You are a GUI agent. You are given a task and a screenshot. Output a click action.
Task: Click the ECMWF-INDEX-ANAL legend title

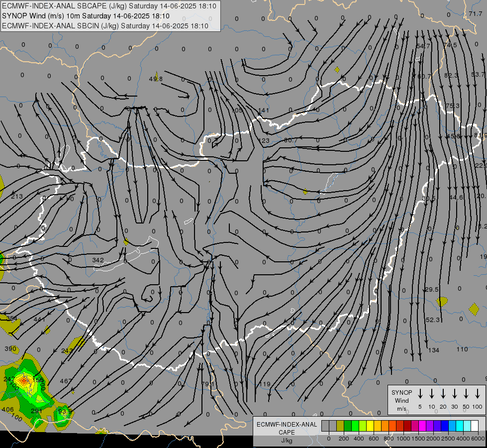point(287,425)
